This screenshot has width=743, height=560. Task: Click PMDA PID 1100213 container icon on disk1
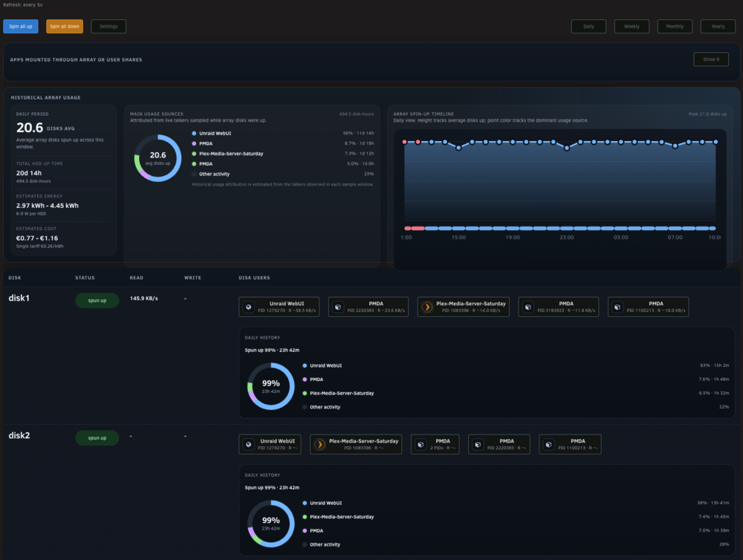click(x=617, y=307)
